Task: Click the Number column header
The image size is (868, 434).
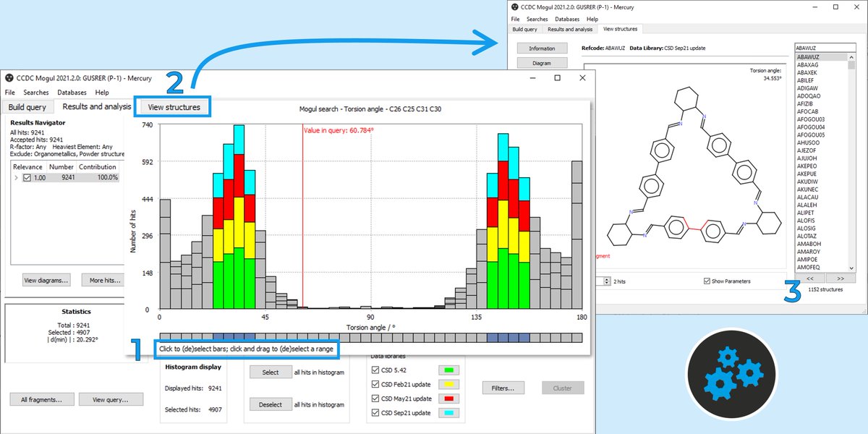Action: [62, 167]
